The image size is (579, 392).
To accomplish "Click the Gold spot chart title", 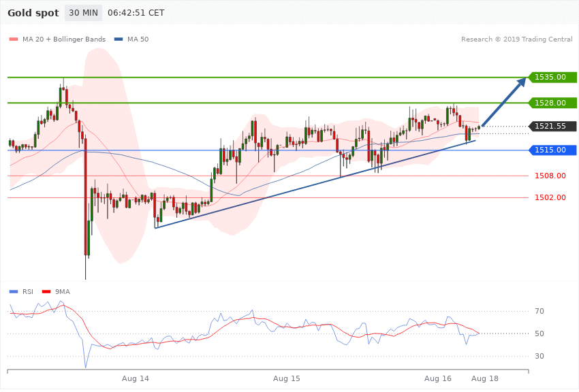I will click(x=33, y=13).
